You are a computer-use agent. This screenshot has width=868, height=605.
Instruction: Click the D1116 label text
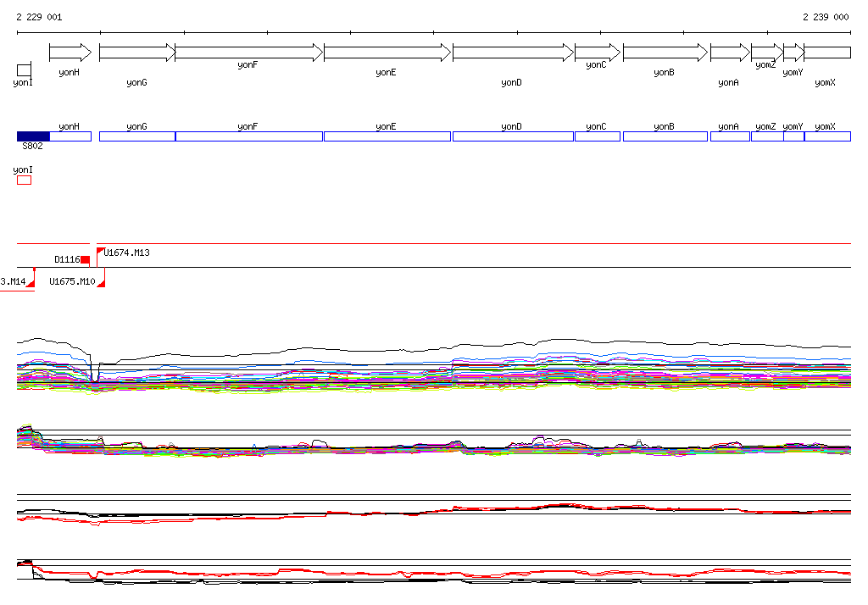coord(67,259)
